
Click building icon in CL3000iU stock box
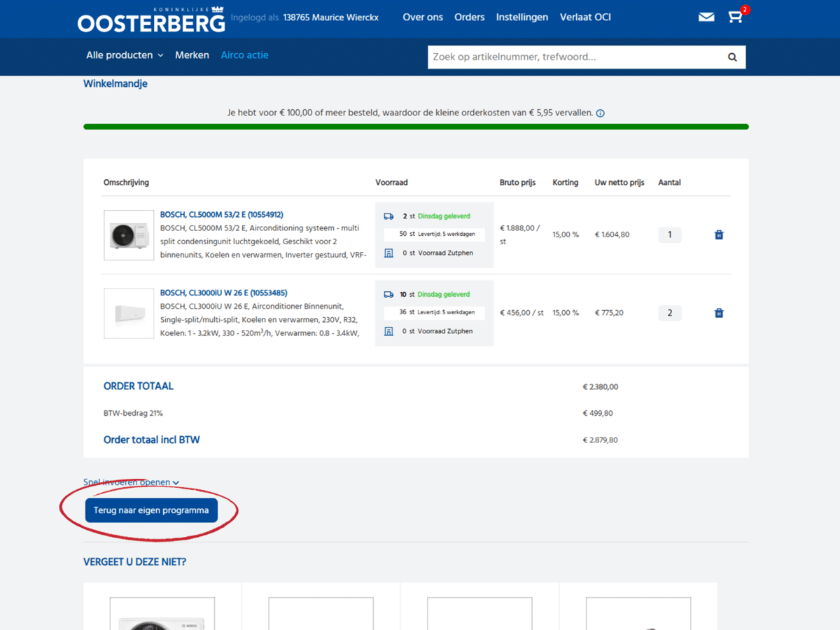click(x=388, y=331)
